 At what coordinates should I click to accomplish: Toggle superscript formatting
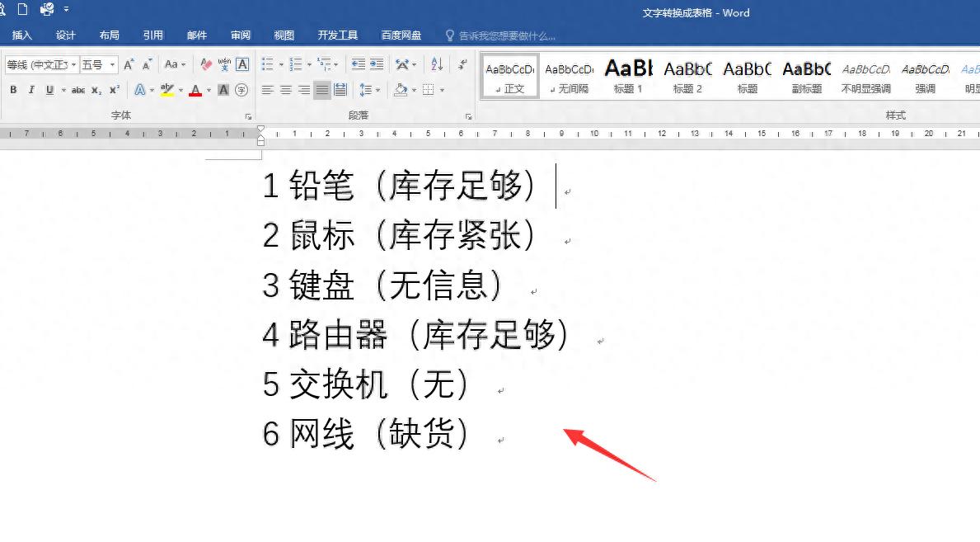point(115,90)
